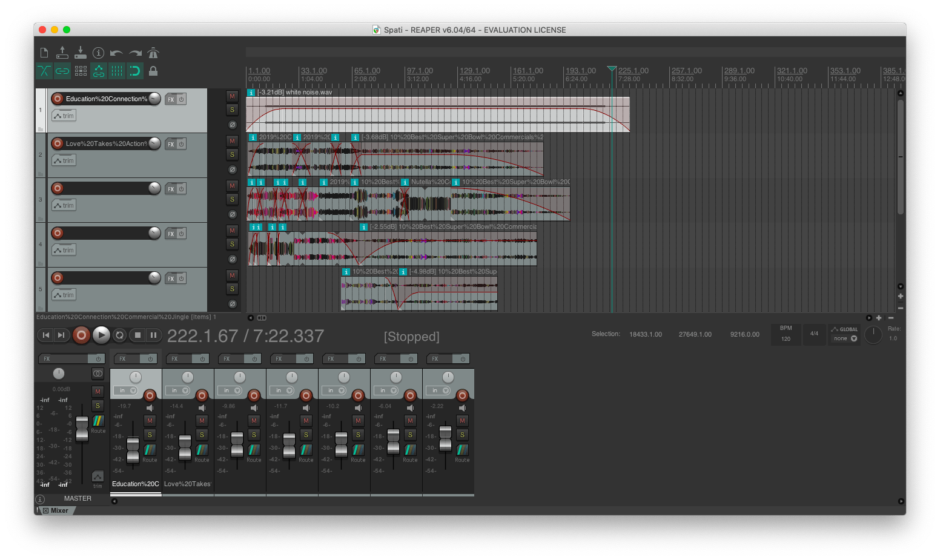Toggle the Metronome icon

[153, 53]
